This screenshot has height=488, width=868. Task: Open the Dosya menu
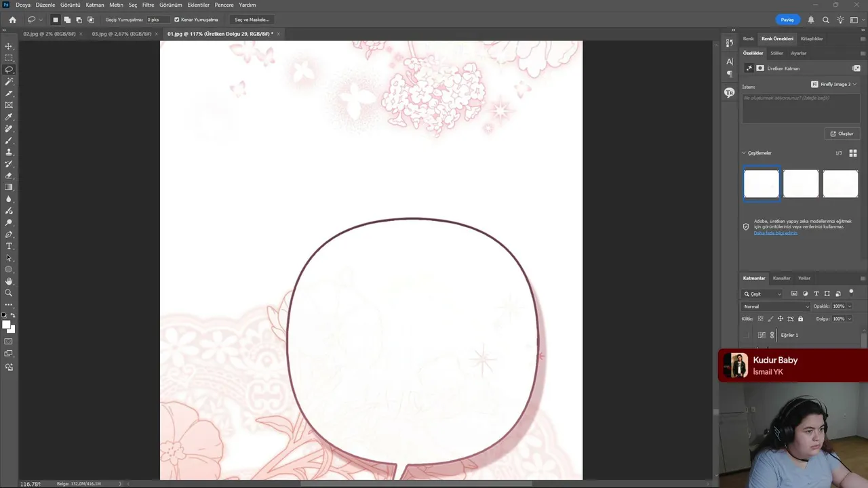[x=23, y=5]
